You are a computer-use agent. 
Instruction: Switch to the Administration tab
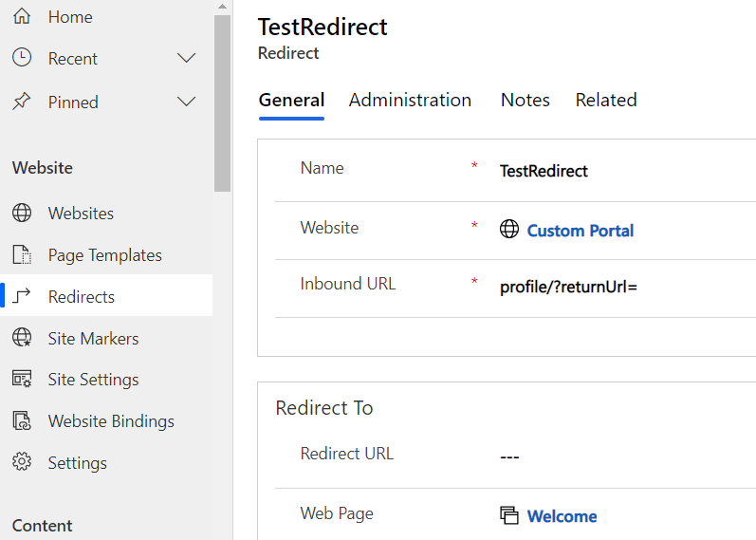point(410,100)
